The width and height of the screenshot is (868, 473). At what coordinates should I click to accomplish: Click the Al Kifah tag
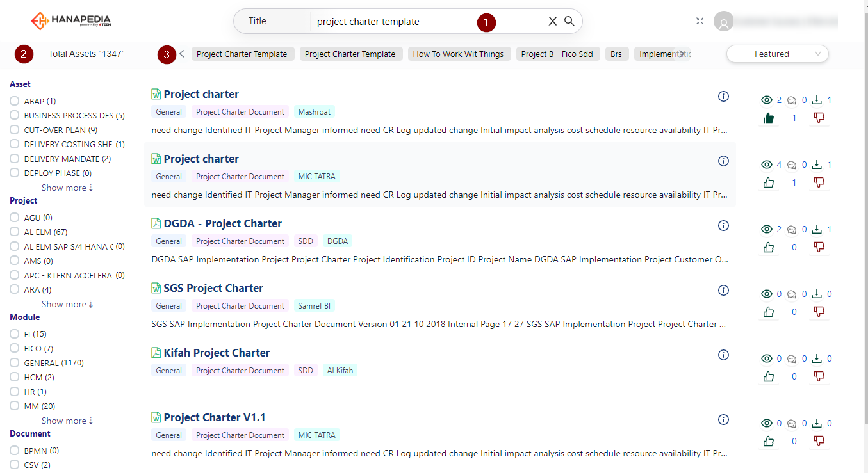point(340,371)
